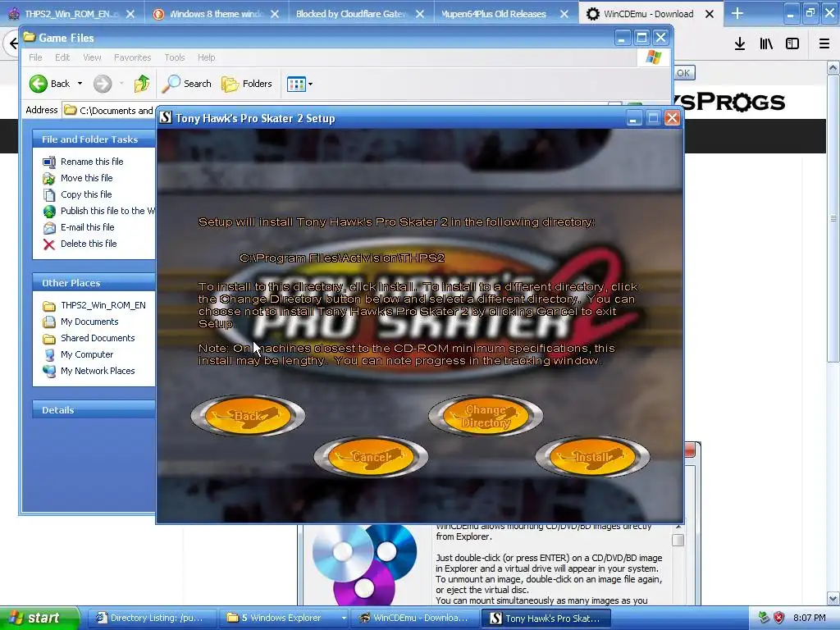
Task: Click the Forward arrow in Explorer toolbar
Action: (x=103, y=84)
